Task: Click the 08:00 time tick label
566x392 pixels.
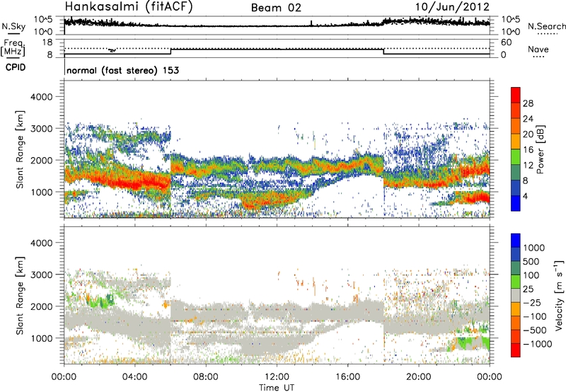Action: click(x=205, y=377)
